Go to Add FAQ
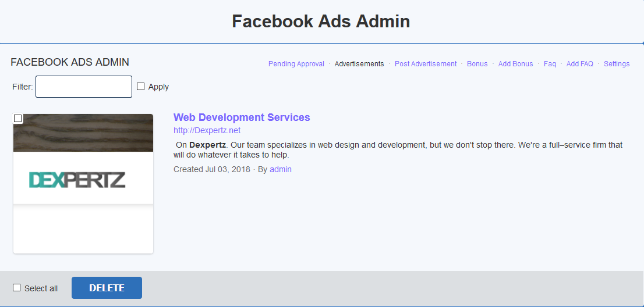 pos(579,64)
